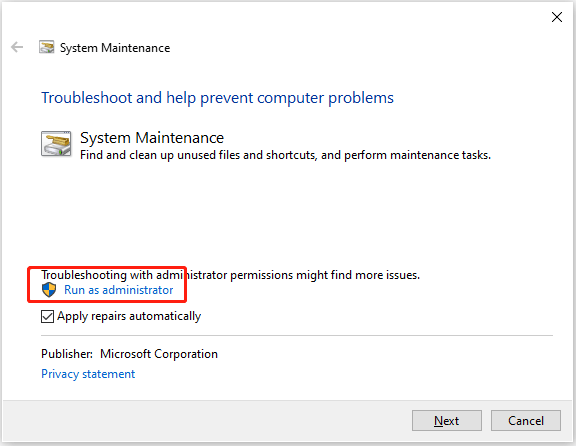The width and height of the screenshot is (576, 446).
Task: Click the Microsoft Corporation publisher name
Action: click(159, 354)
